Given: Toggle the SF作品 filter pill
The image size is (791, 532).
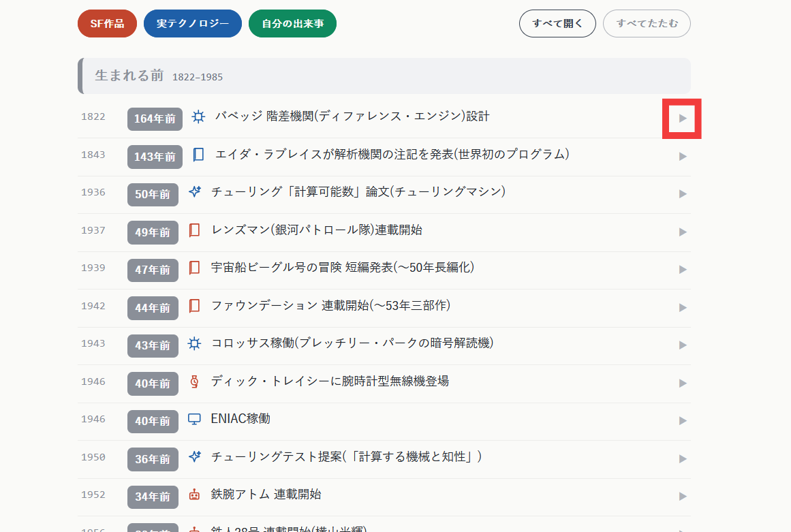Looking at the screenshot, I should (x=107, y=23).
